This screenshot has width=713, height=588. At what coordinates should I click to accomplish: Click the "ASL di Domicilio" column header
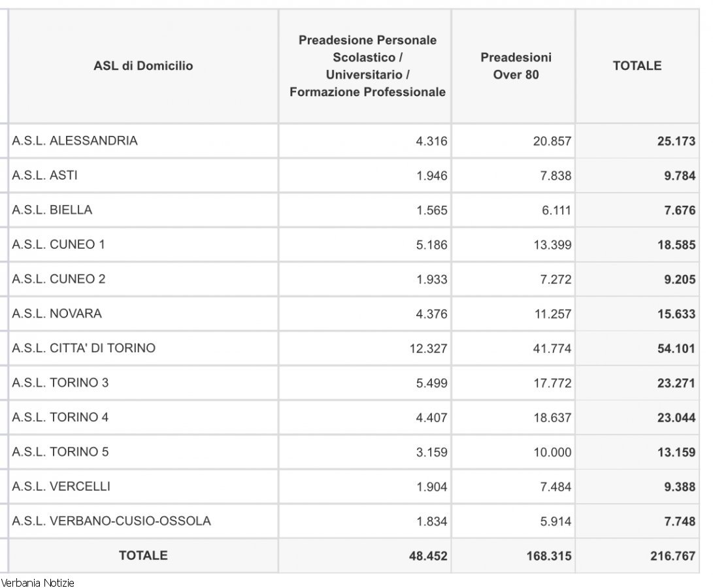tap(143, 66)
